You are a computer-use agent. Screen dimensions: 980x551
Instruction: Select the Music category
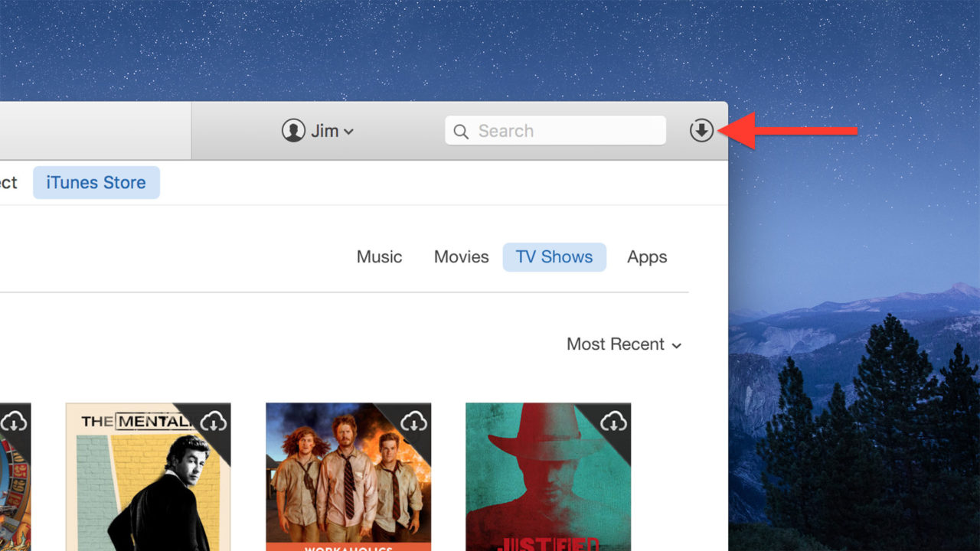(379, 257)
